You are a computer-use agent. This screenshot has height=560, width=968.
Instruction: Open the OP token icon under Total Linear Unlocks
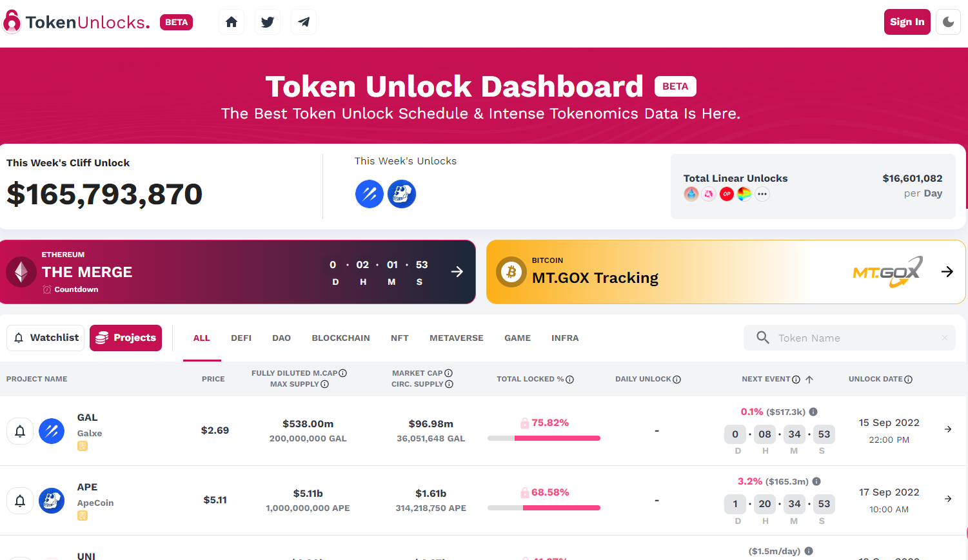726,193
